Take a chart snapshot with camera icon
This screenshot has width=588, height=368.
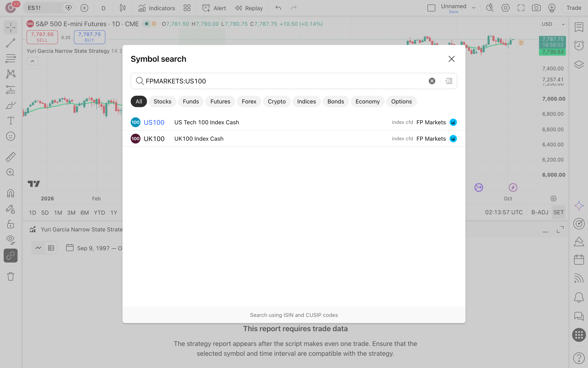536,8
